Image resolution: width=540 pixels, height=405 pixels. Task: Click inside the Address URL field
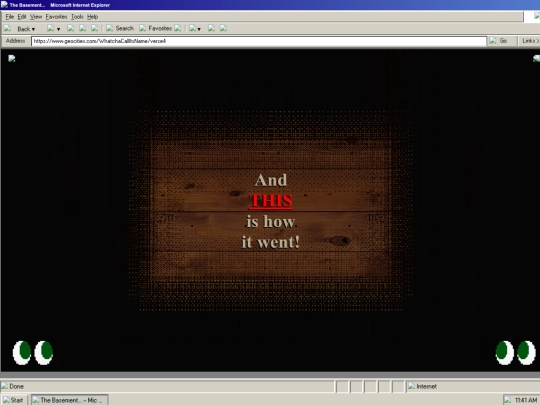pyautogui.click(x=259, y=41)
